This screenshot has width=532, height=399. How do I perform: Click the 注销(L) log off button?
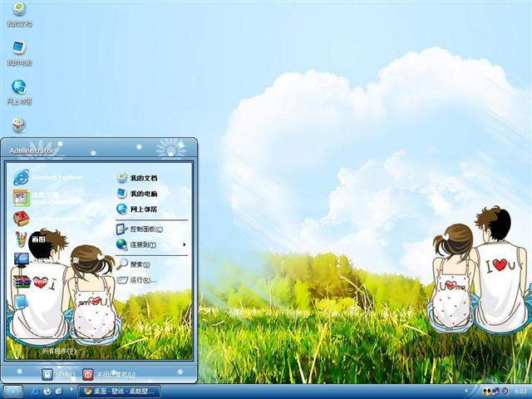coord(58,375)
